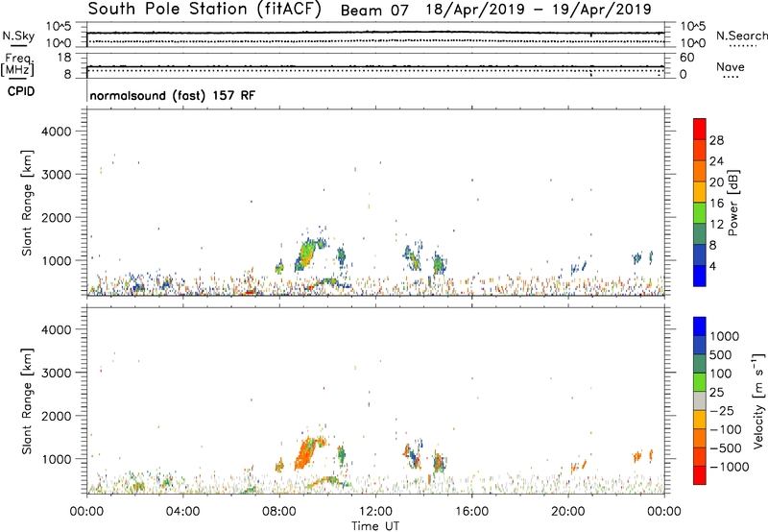The height and width of the screenshot is (532, 768).
Task: Click the Velocity [m s-1] colorbar title
Action: coord(758,400)
